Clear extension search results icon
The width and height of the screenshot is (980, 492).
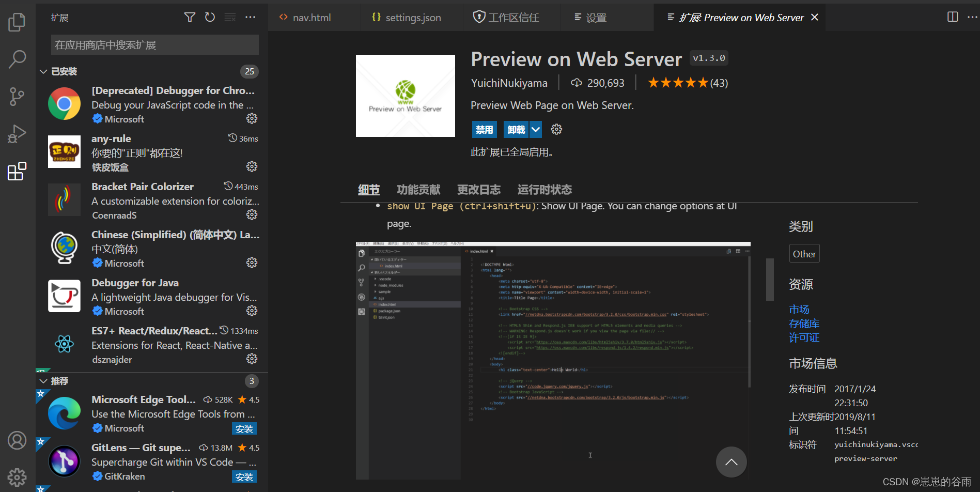[230, 18]
